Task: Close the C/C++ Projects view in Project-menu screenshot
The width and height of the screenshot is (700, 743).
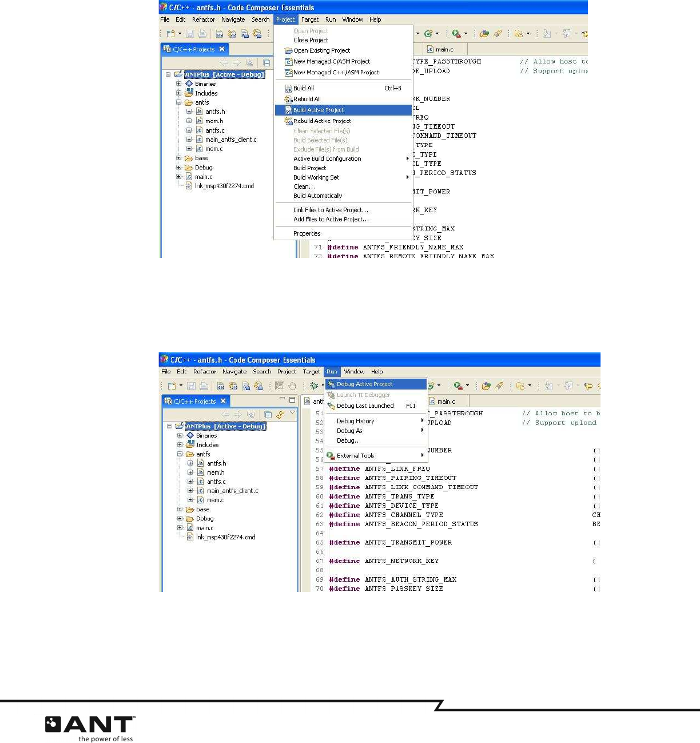Action: [222, 49]
